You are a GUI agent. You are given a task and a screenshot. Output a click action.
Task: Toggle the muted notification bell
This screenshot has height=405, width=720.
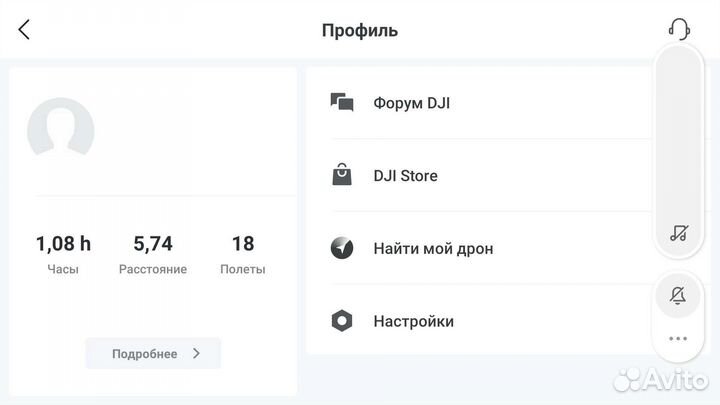[x=678, y=295]
